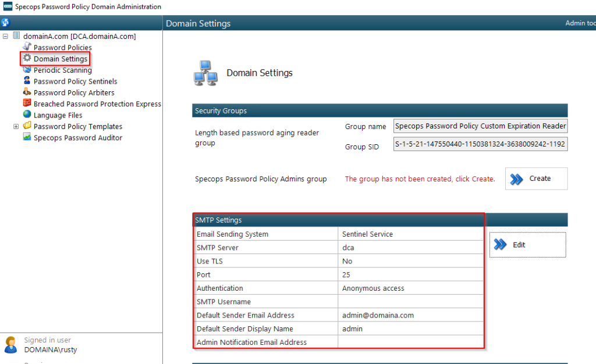Click the 'Admin Notification Email Address' row label
The height and width of the screenshot is (364, 596).
click(x=251, y=342)
